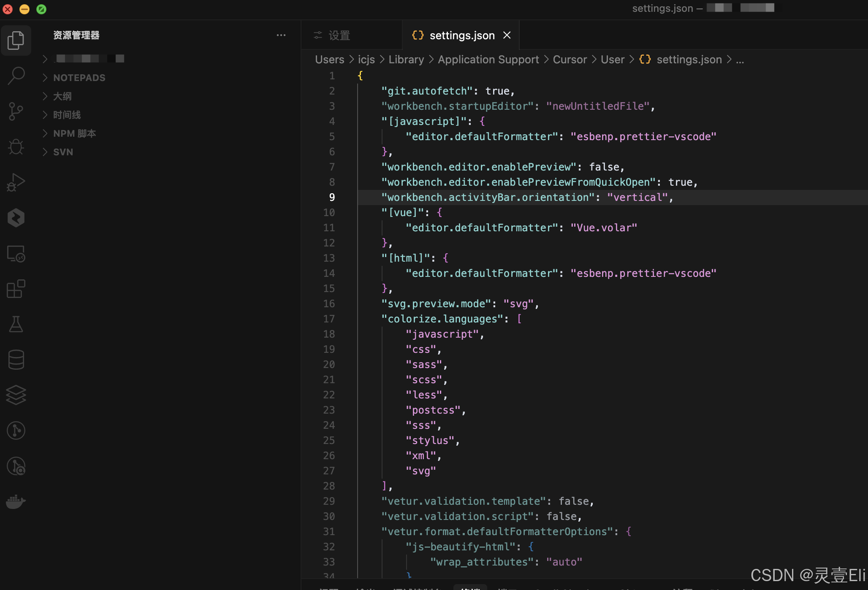This screenshot has width=868, height=590.
Task: Open the Remote Explorer icon
Action: click(16, 254)
